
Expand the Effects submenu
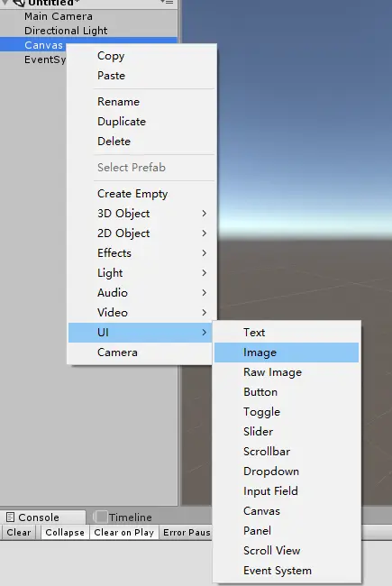point(141,253)
